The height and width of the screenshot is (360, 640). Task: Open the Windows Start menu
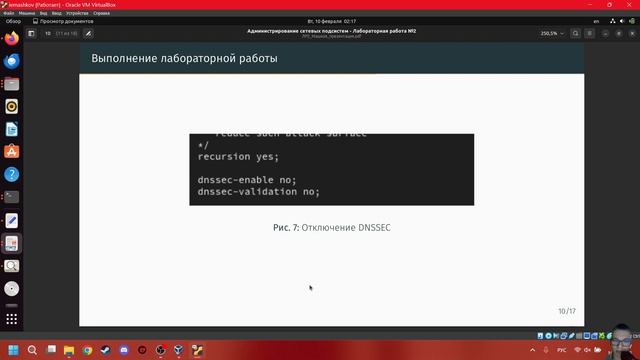(x=13, y=350)
